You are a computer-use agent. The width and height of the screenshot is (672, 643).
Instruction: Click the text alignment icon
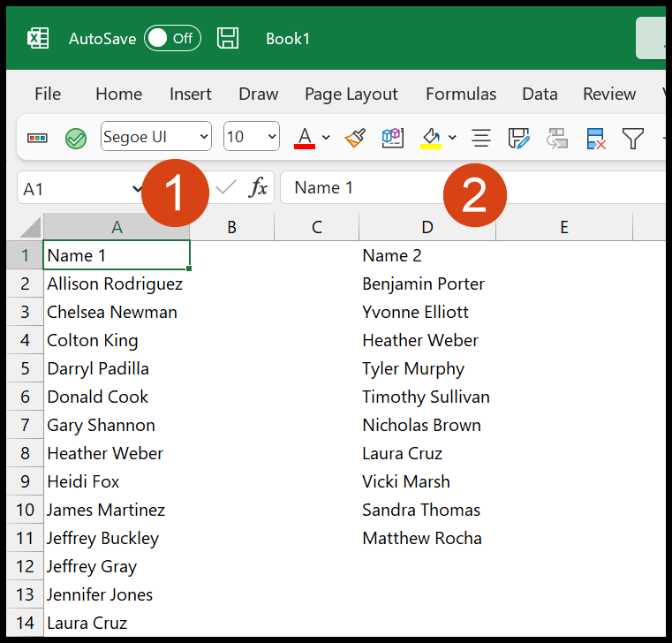pos(480,138)
